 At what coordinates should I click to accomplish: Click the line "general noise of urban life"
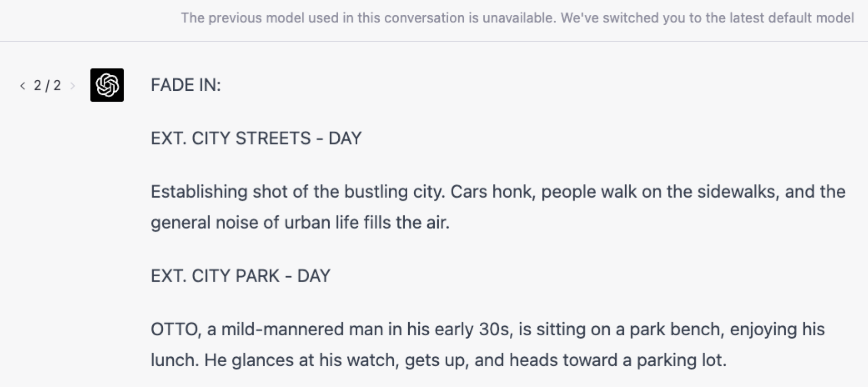pos(300,223)
